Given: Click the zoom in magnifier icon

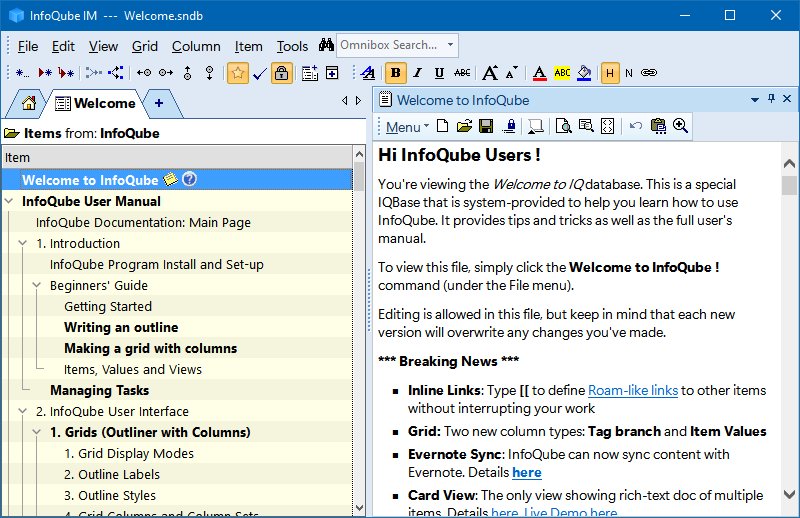Looking at the screenshot, I should pyautogui.click(x=680, y=126).
